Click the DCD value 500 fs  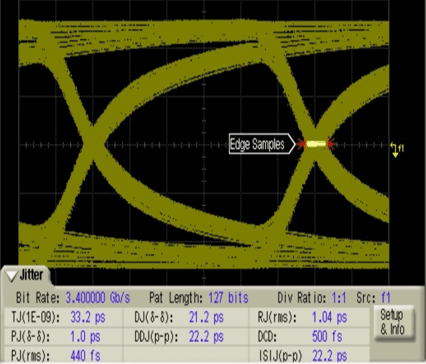tap(327, 336)
